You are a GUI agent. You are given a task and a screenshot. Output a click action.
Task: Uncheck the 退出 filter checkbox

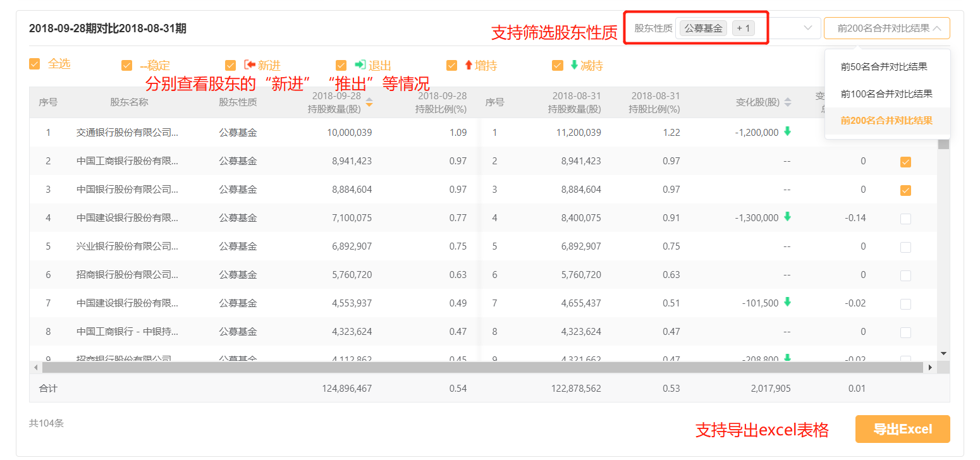pyautogui.click(x=341, y=65)
